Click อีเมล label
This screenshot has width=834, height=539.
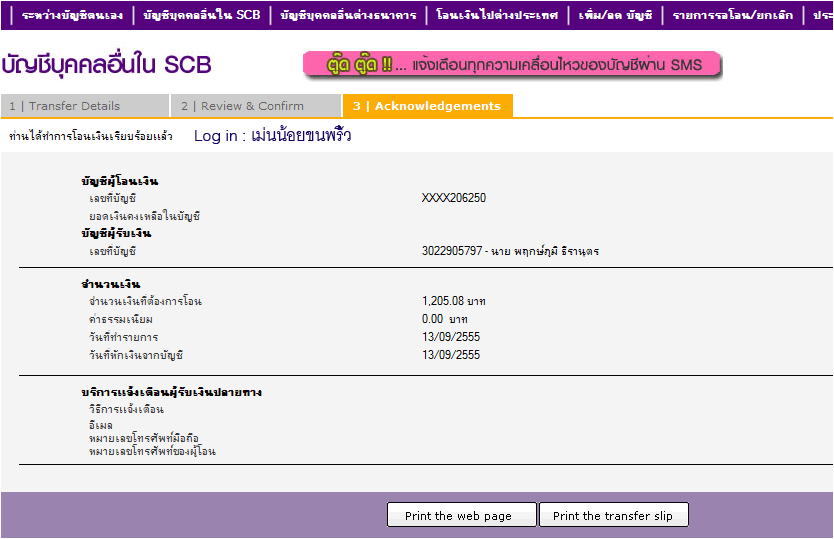[x=101, y=425]
